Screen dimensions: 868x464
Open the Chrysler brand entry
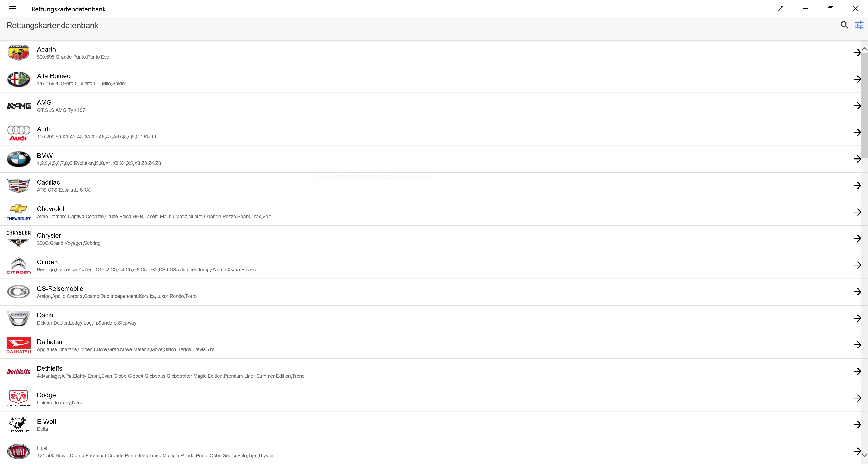(49, 236)
